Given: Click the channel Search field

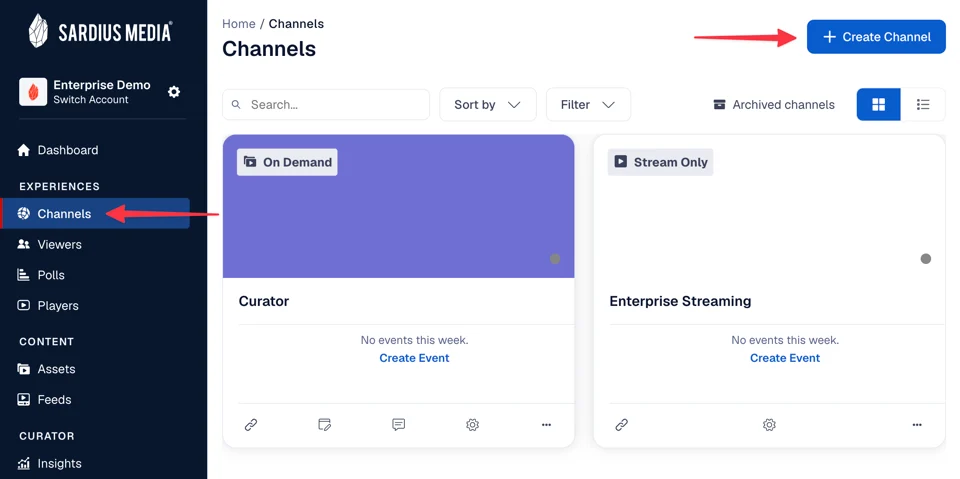Looking at the screenshot, I should pyautogui.click(x=326, y=105).
